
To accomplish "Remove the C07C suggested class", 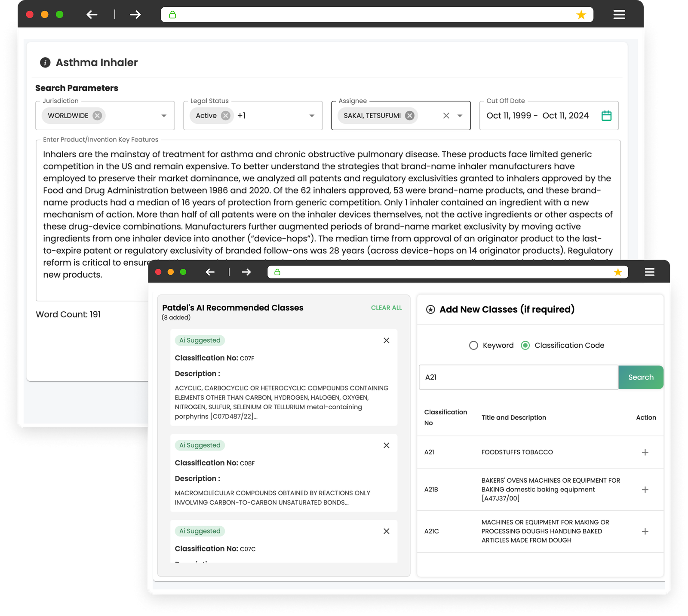I will coord(387,531).
